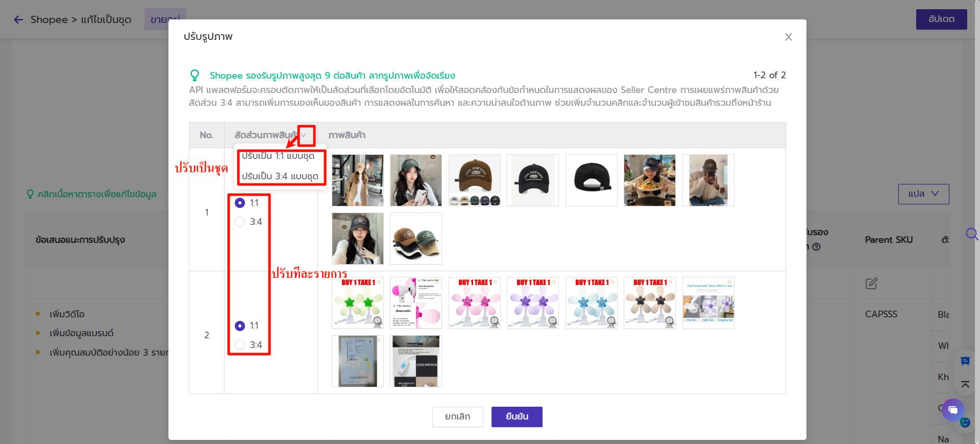
Task: Open the chat bubble support widget
Action: (952, 409)
